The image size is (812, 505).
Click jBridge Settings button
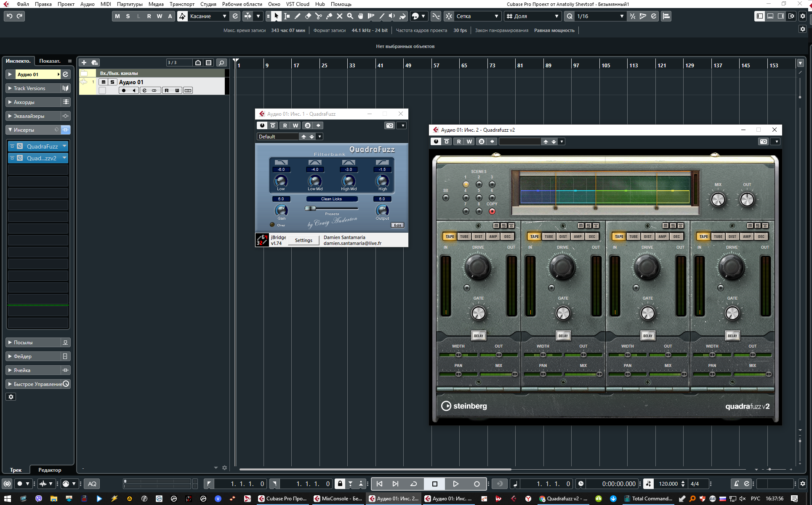coord(304,240)
